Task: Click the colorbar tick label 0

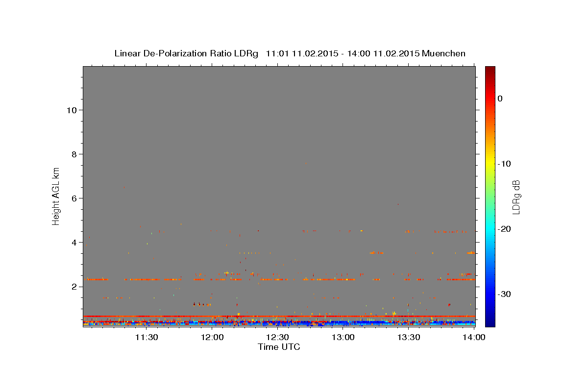Action: (500, 98)
